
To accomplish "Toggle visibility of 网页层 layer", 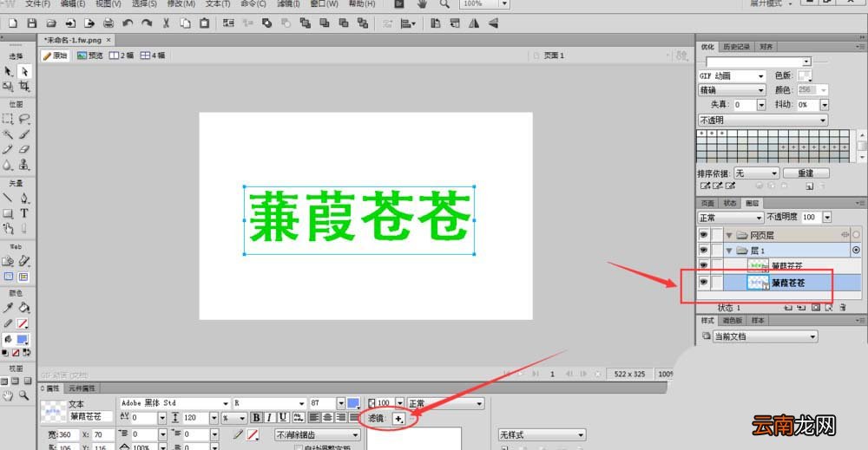I will (x=704, y=235).
